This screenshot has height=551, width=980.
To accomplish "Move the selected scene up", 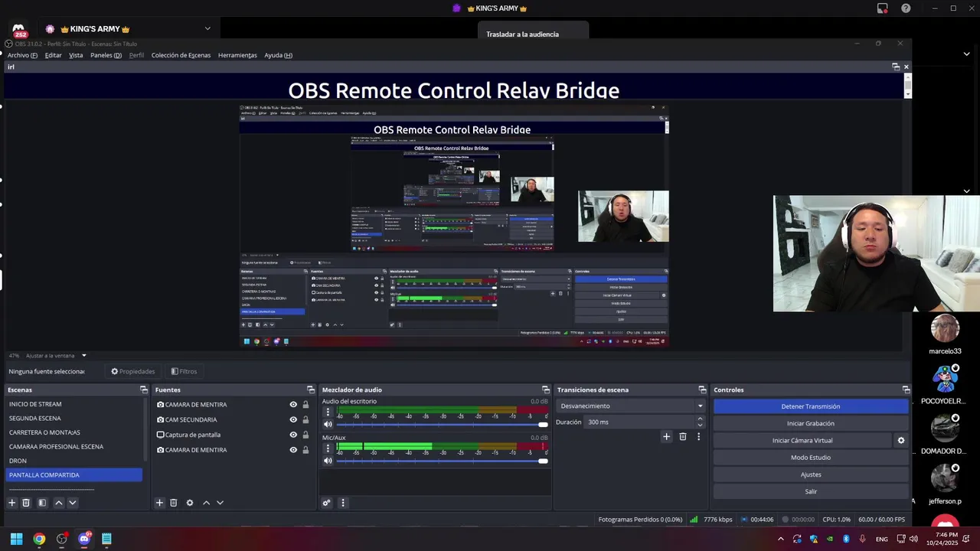I will point(58,503).
